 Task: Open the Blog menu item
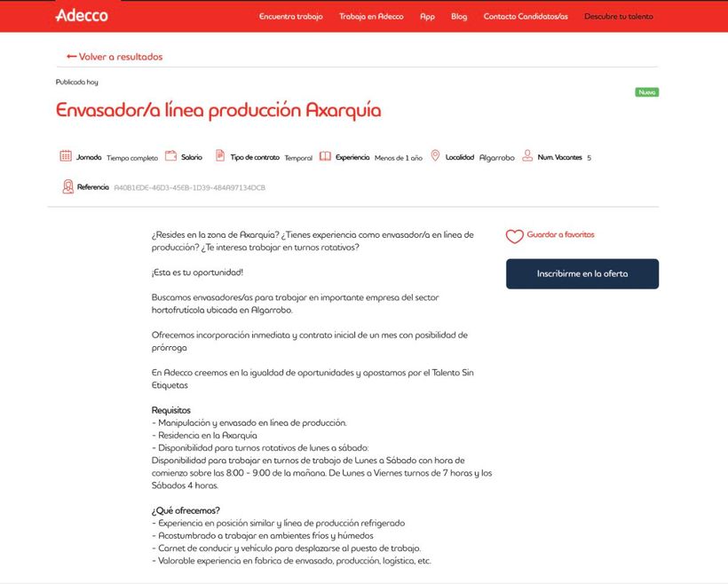459,16
